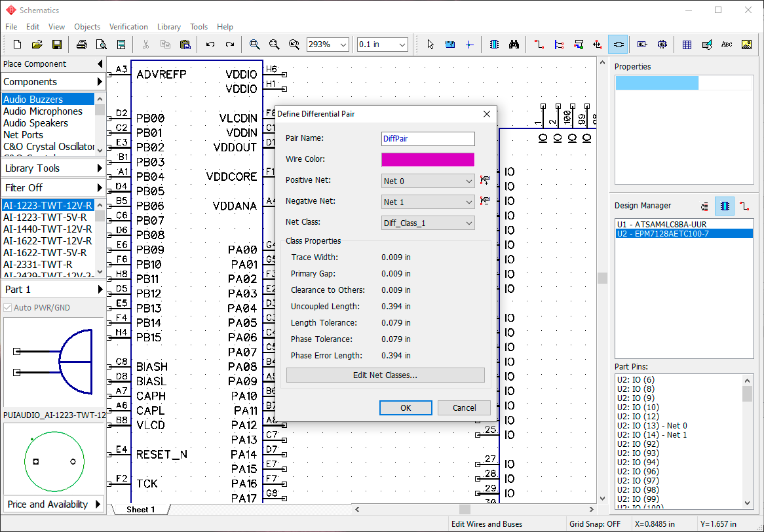The image size is (764, 532).
Task: Open the Edit menu
Action: (33, 27)
